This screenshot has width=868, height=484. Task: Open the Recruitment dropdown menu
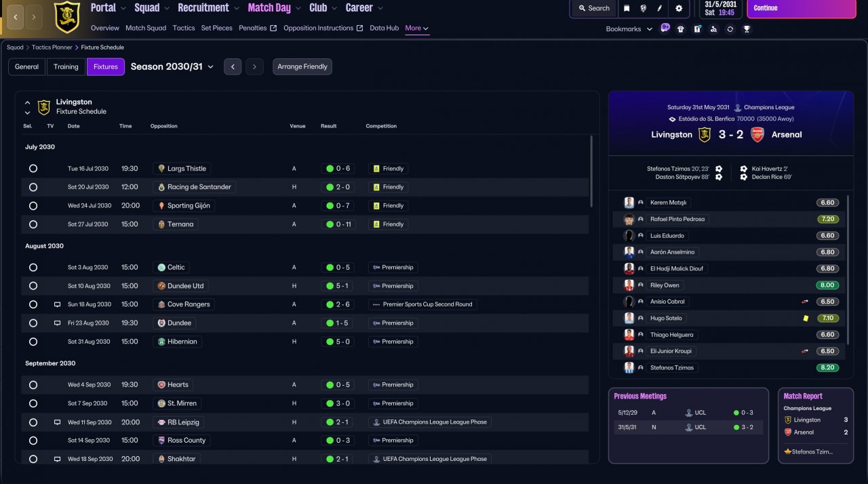tap(209, 8)
